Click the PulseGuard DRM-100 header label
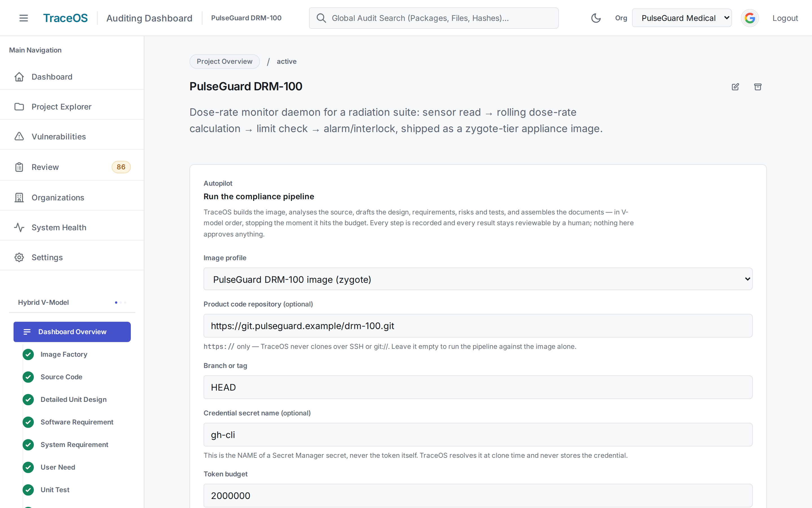 click(x=246, y=18)
